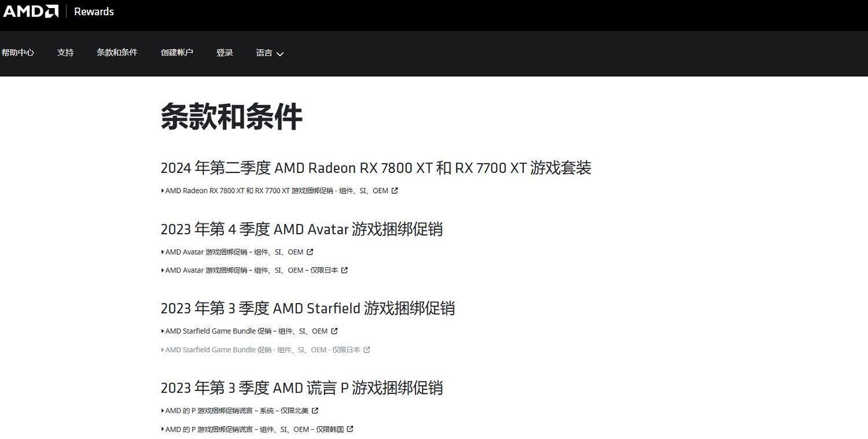Click the AMD logo in the header

pos(31,10)
